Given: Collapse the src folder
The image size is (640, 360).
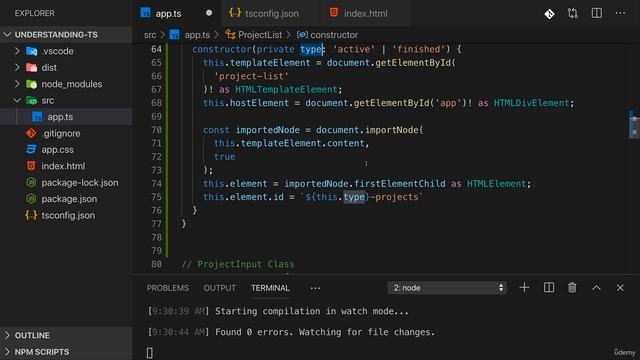Looking at the screenshot, I should pyautogui.click(x=17, y=100).
